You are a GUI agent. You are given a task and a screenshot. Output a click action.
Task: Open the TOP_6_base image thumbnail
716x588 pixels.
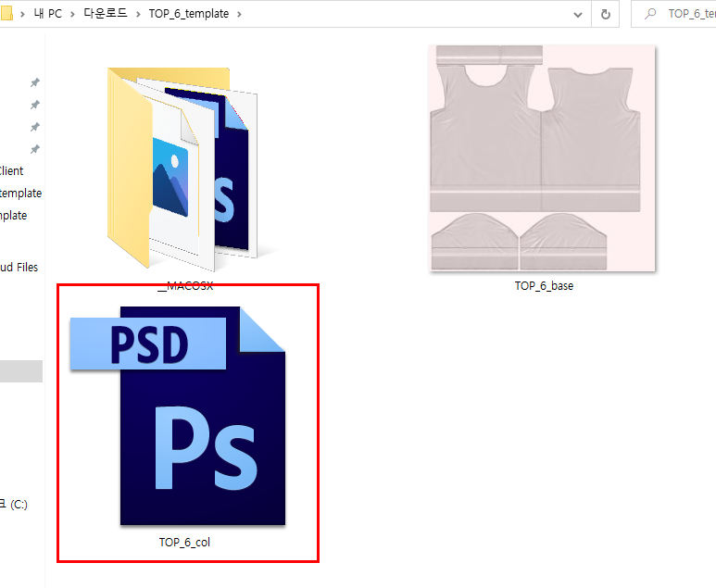(x=543, y=158)
